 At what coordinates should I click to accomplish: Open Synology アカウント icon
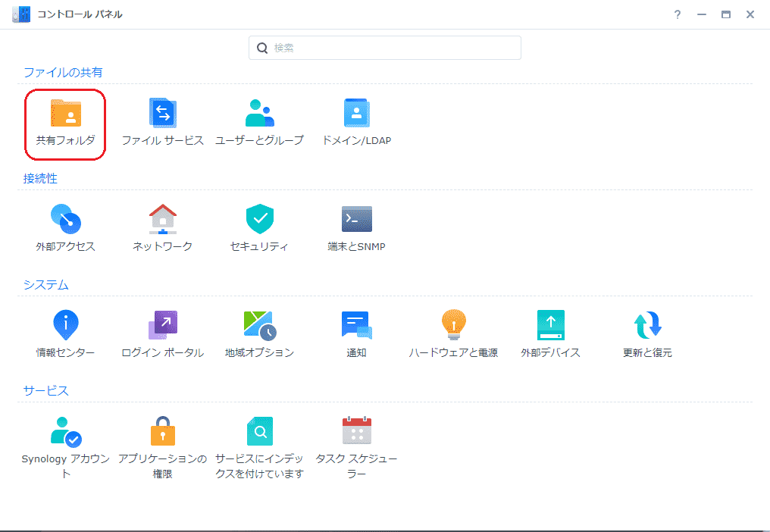pyautogui.click(x=65, y=431)
